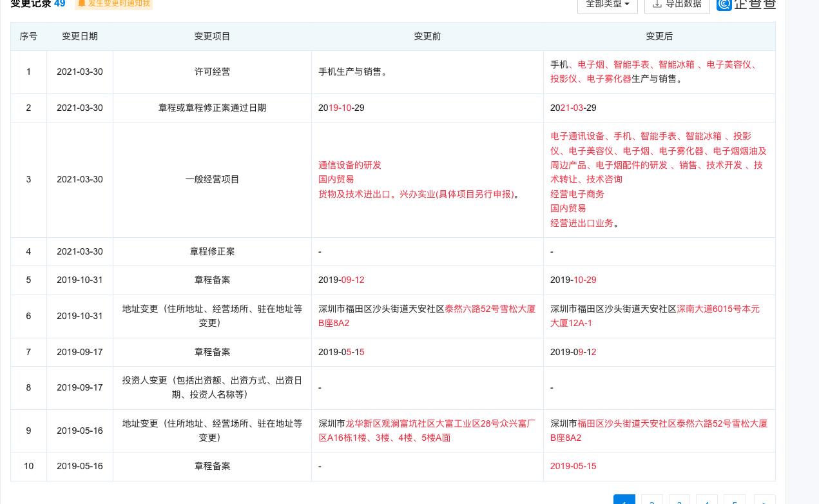
Task: Click the red date link 2019-05-15
Action: [x=573, y=466]
